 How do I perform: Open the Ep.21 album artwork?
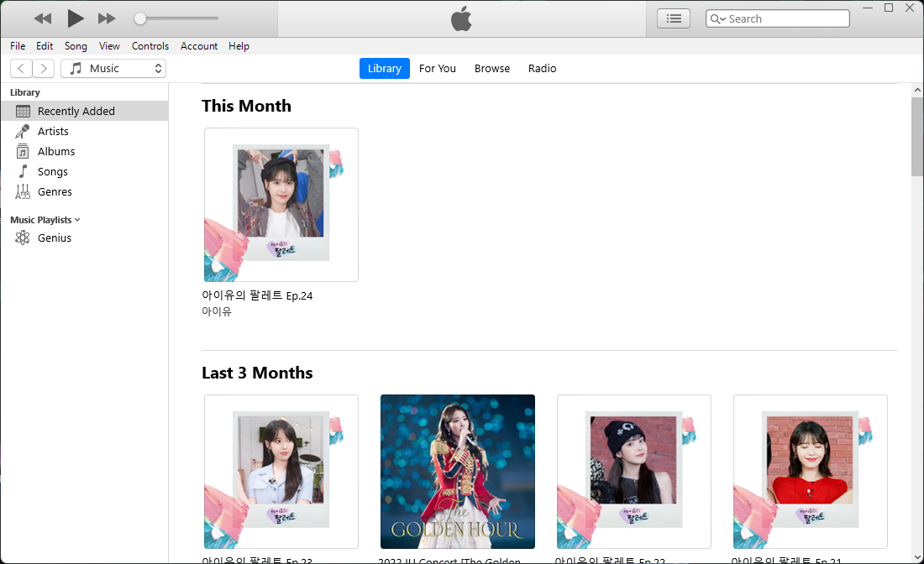coord(811,472)
